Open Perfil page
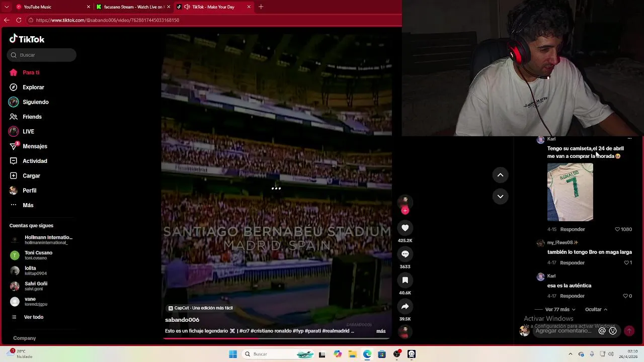The height and width of the screenshot is (362, 644). (x=29, y=191)
